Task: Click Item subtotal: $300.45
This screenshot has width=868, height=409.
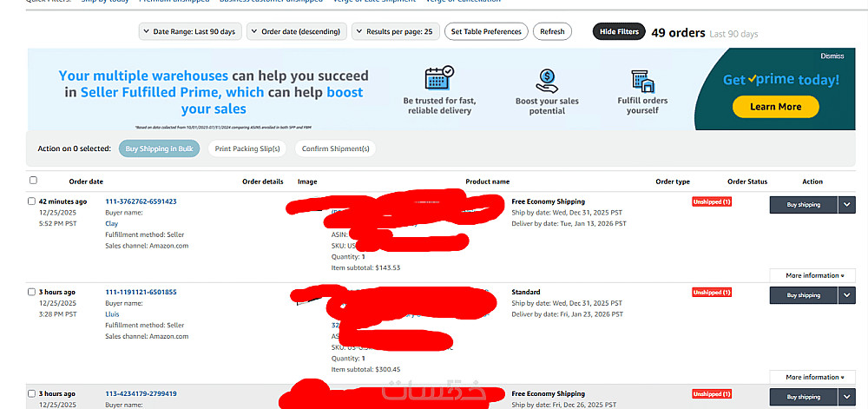Action: (x=365, y=370)
